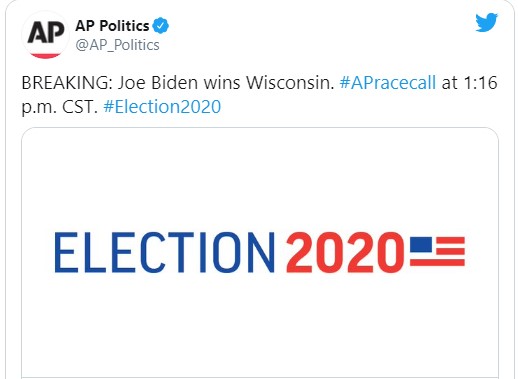Click the 'Joe Biden wins Wisconsin' text

click(x=226, y=82)
